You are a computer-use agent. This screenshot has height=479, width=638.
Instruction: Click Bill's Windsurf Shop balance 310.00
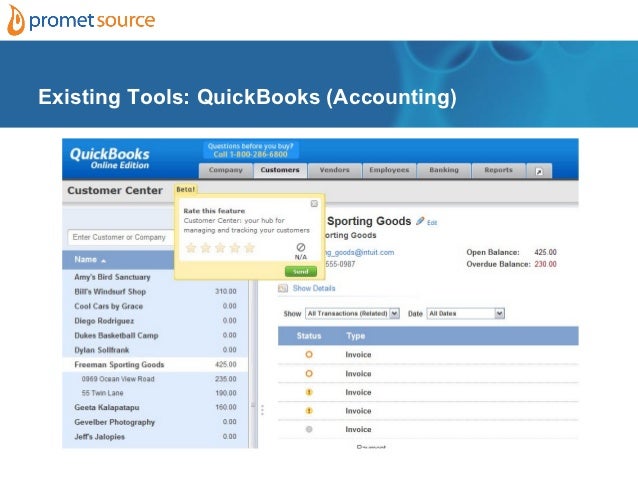[x=226, y=292]
